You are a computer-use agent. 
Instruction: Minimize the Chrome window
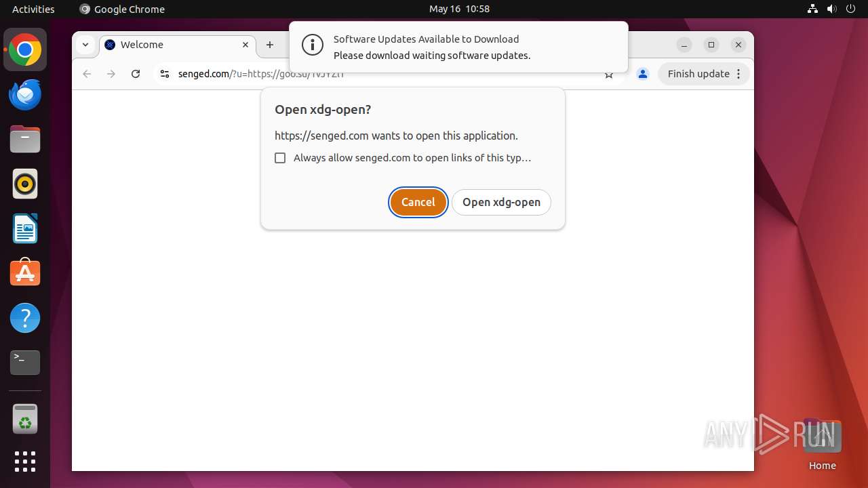pyautogui.click(x=684, y=45)
